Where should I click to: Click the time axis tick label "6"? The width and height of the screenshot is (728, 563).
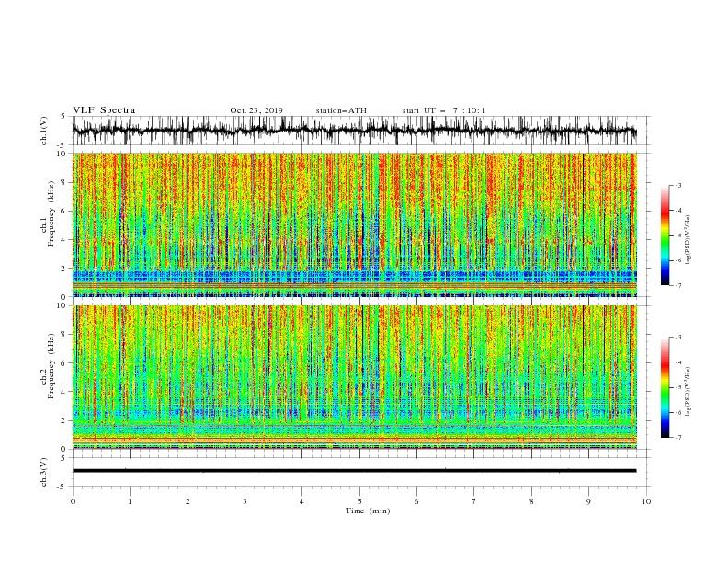coord(416,501)
